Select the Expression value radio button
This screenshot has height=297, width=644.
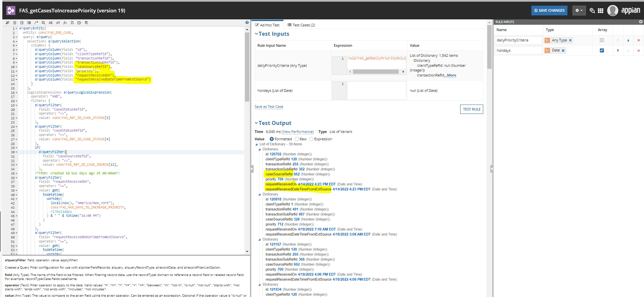[311, 139]
